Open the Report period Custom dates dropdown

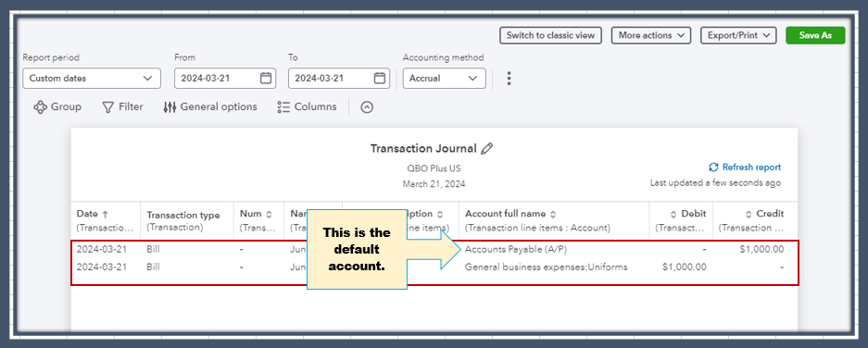click(x=92, y=78)
